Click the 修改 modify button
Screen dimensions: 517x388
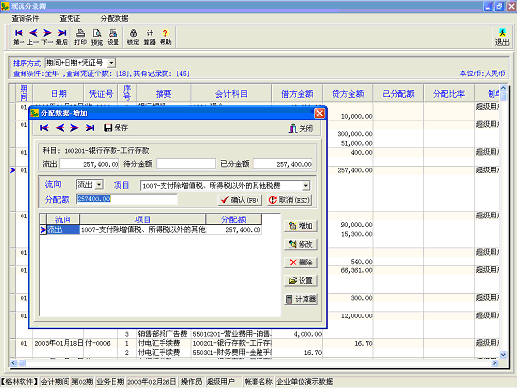[301, 244]
